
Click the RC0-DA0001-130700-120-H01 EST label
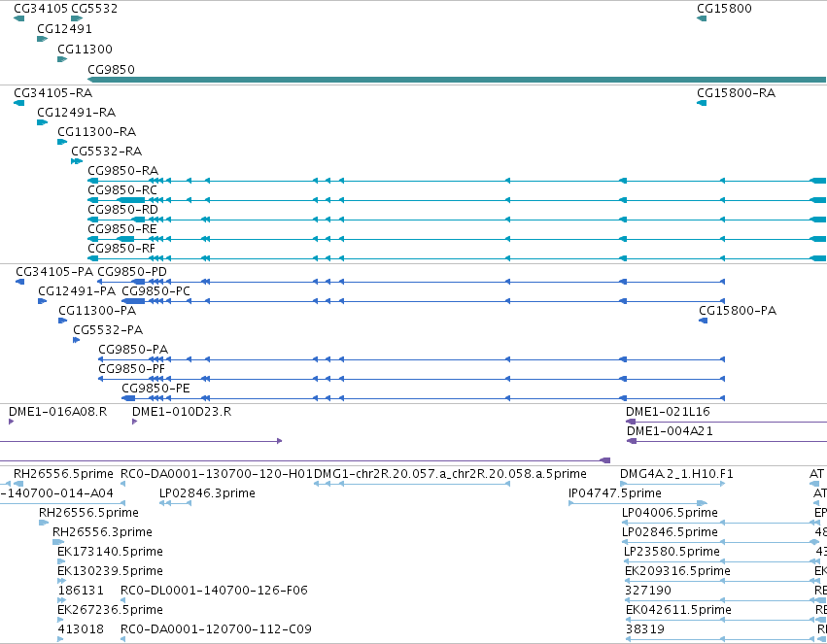click(x=217, y=474)
